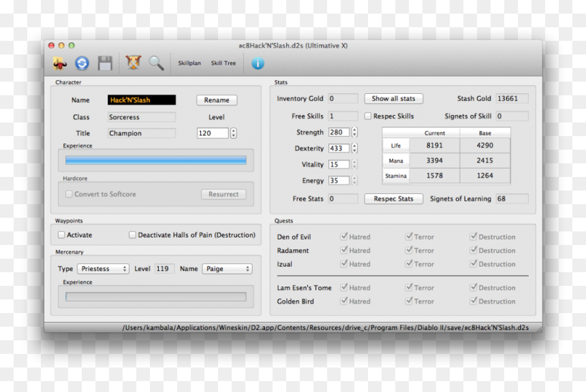Click the Strength field showing 280
This screenshot has width=586, height=392.
(x=339, y=132)
